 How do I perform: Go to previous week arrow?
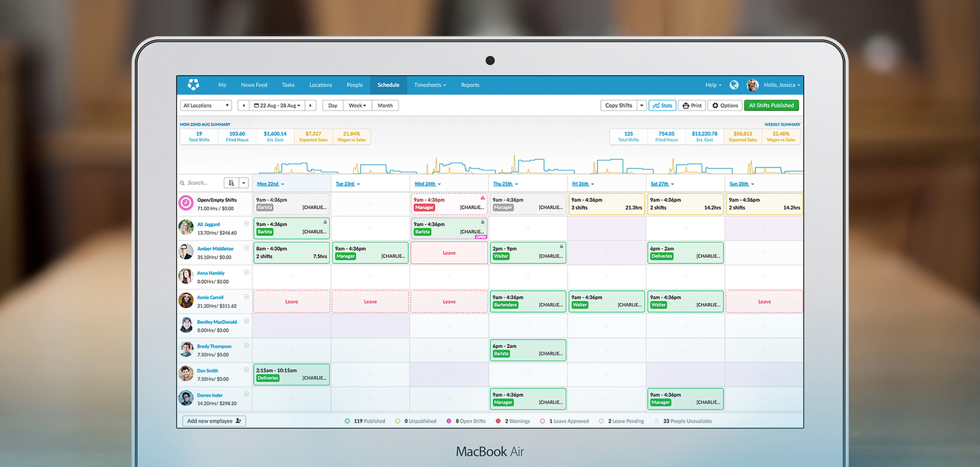tap(243, 105)
